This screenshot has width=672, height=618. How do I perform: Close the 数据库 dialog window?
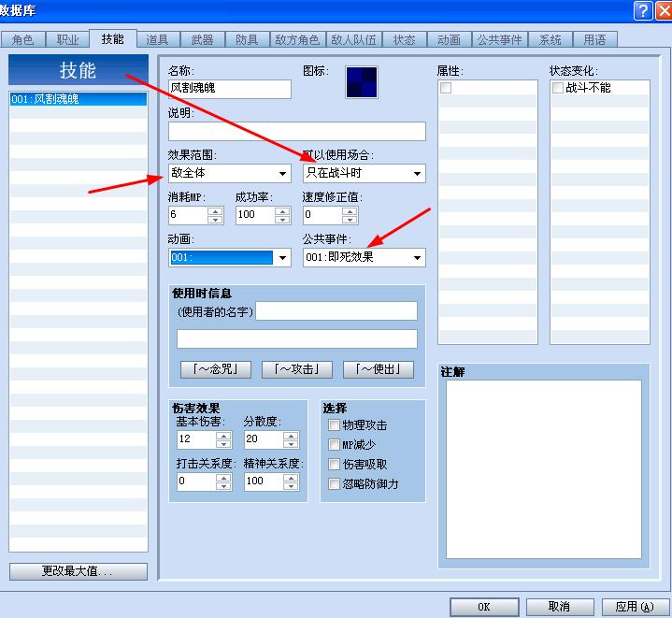click(x=664, y=10)
